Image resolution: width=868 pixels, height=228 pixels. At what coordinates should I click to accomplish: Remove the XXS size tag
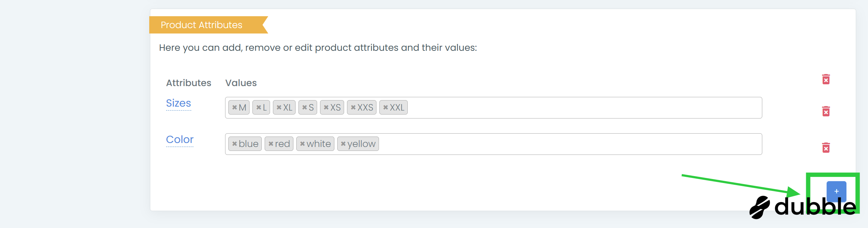[x=353, y=107]
